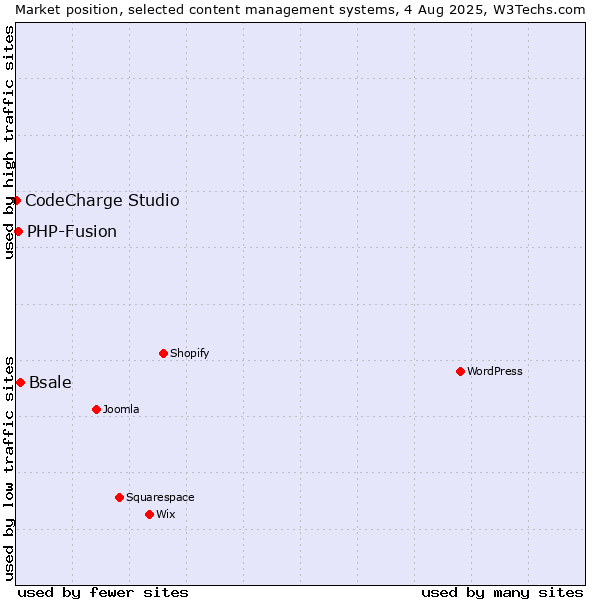600x600 pixels.
Task: Select the Bsale label
Action: [50, 383]
